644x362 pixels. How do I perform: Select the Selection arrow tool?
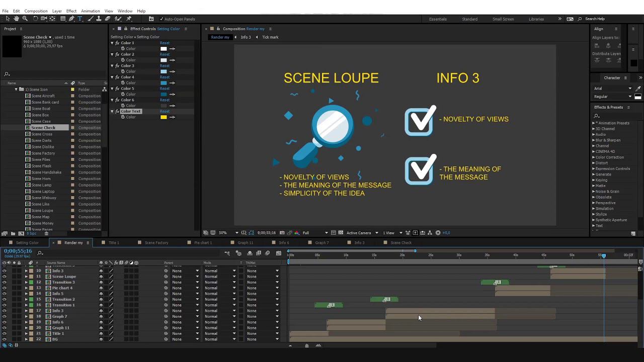pyautogui.click(x=8, y=19)
